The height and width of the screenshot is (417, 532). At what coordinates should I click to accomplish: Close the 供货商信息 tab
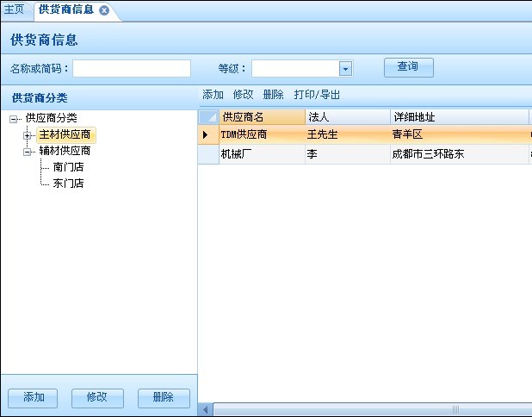(x=104, y=10)
